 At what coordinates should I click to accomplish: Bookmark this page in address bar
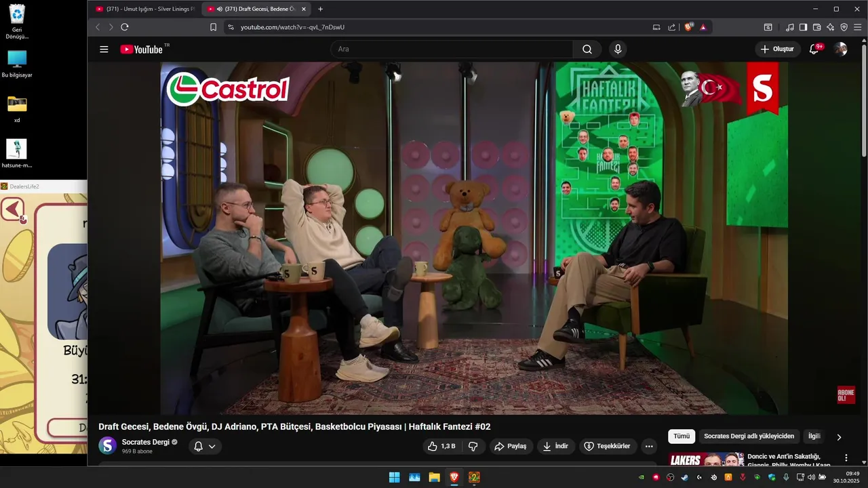coord(213,27)
